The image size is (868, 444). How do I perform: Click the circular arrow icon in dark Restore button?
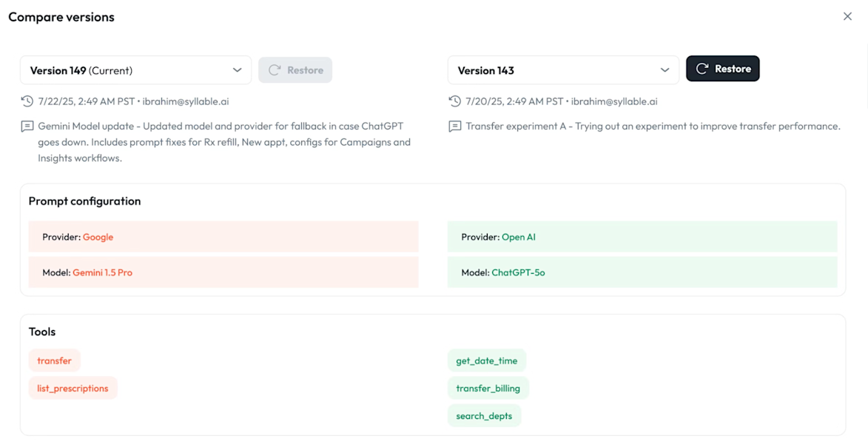(x=702, y=69)
